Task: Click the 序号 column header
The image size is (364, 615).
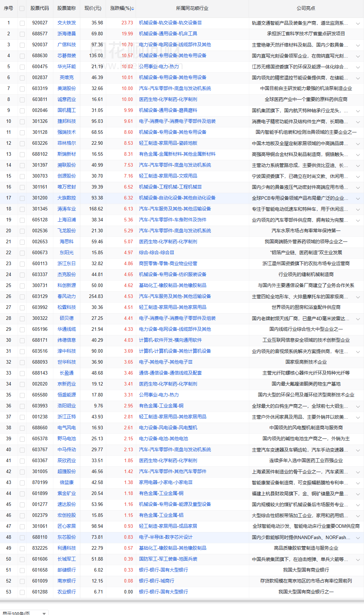Action: pyautogui.click(x=8, y=8)
